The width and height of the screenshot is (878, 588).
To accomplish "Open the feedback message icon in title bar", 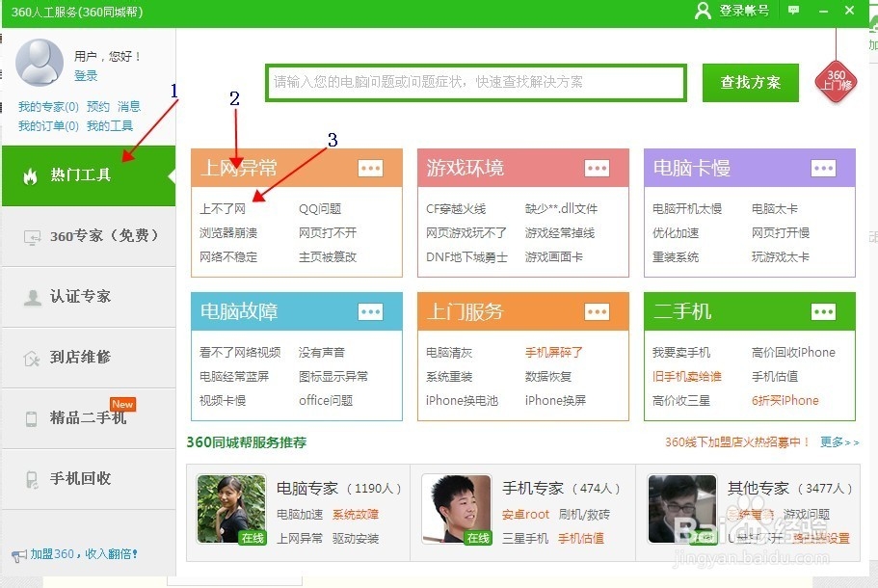I will click(x=793, y=10).
